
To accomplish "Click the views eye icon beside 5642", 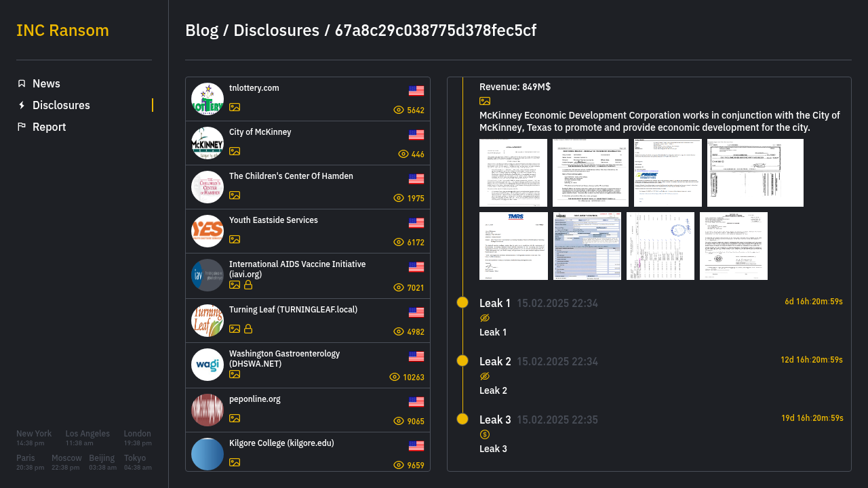I will click(399, 110).
